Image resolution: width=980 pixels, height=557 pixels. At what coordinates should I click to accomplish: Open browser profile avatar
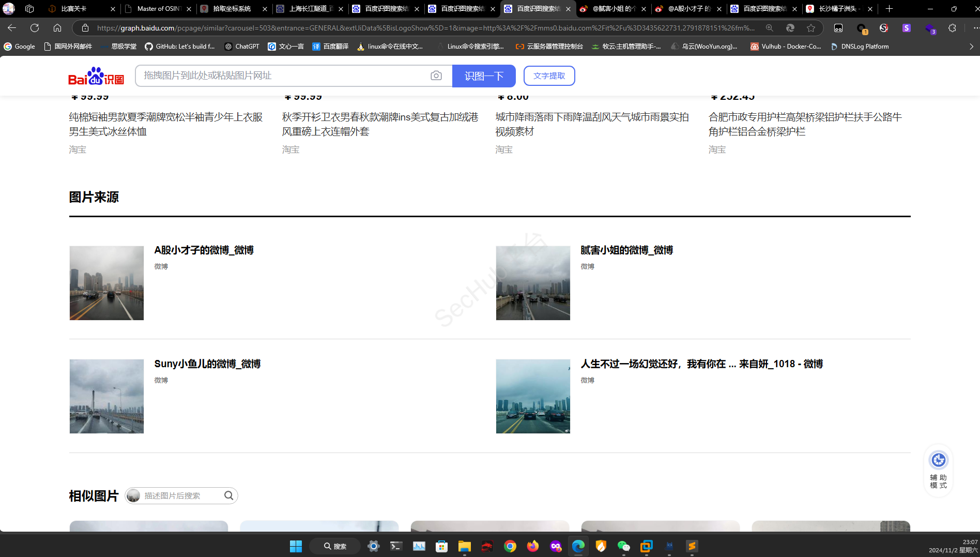9,9
